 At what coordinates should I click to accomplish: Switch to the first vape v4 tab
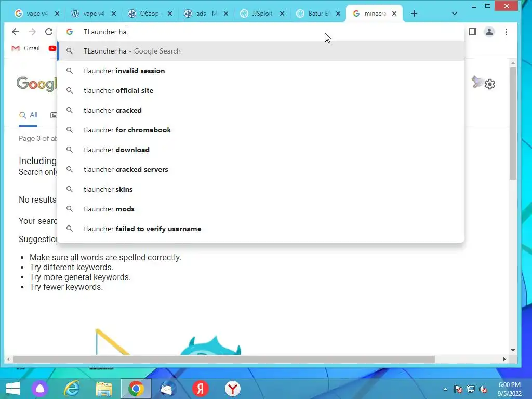[x=32, y=14]
